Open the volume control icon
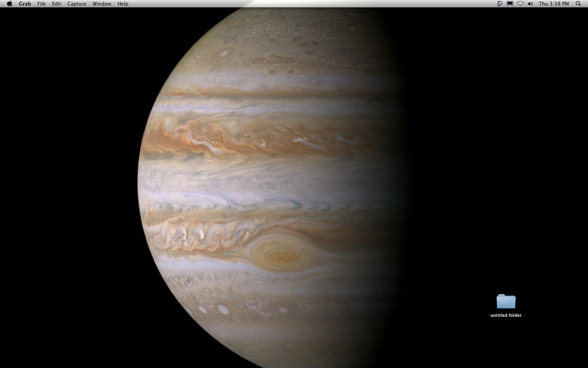588x368 pixels. tap(530, 4)
